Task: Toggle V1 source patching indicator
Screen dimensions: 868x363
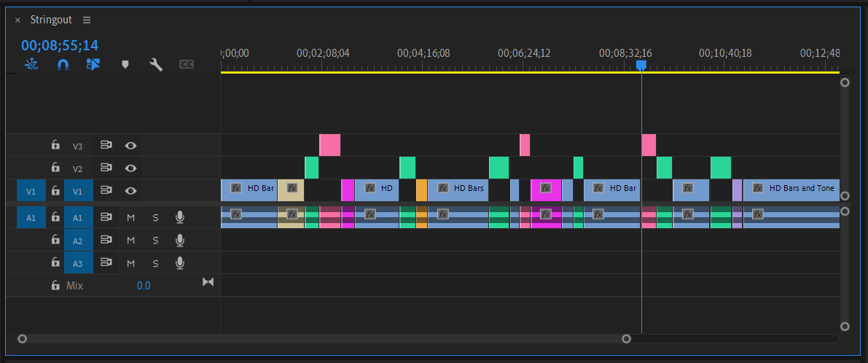Action: click(x=31, y=191)
